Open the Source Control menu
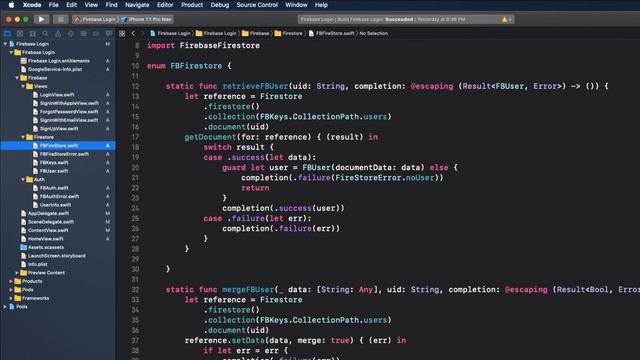Image resolution: width=640 pixels, height=360 pixels. pos(257,5)
